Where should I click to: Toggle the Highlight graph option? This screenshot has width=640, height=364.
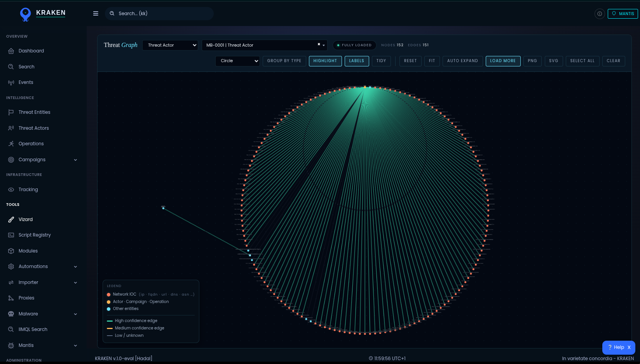325,61
